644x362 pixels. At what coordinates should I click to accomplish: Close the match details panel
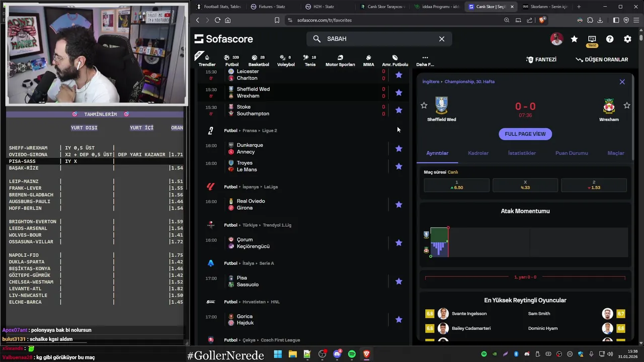(x=622, y=81)
